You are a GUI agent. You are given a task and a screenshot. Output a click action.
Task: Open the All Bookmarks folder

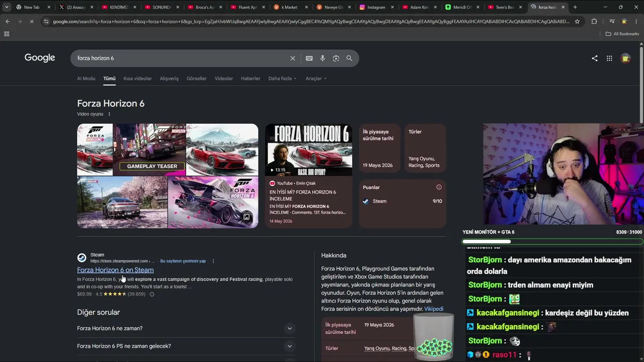point(622,34)
